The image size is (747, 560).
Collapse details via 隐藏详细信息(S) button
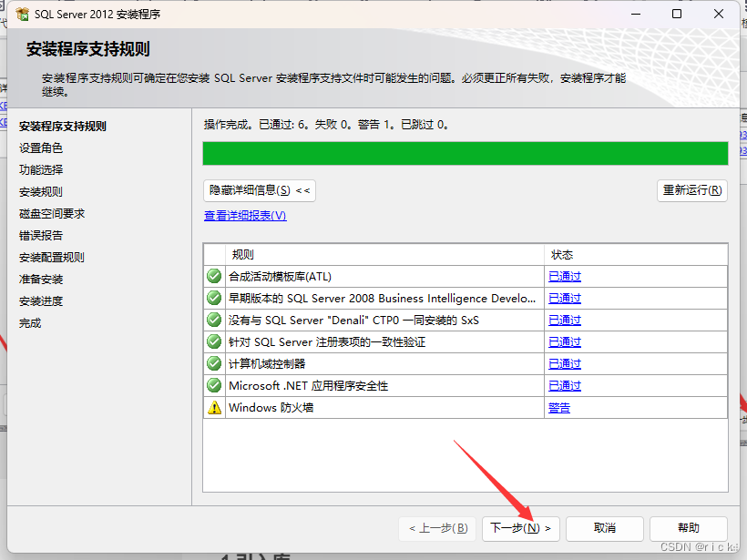258,190
